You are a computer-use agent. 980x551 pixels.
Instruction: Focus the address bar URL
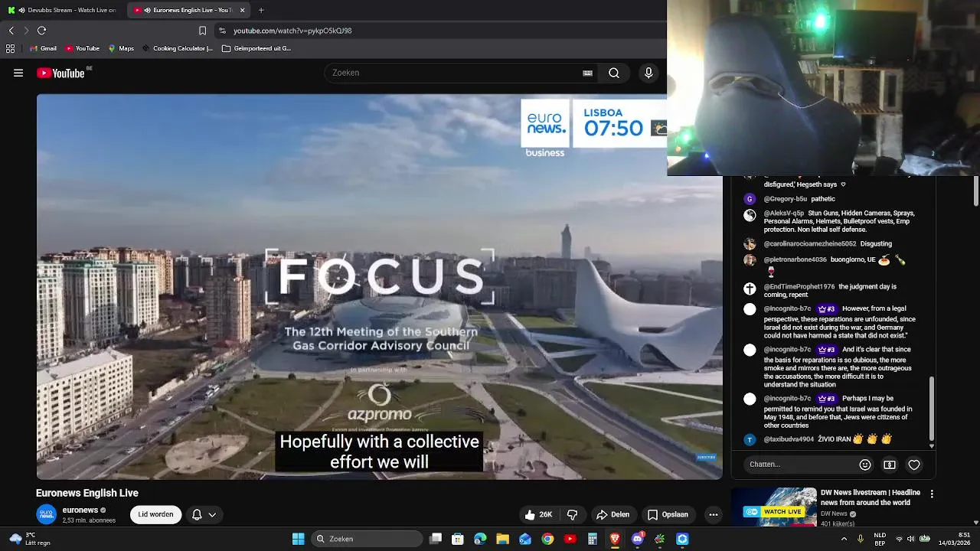click(292, 31)
